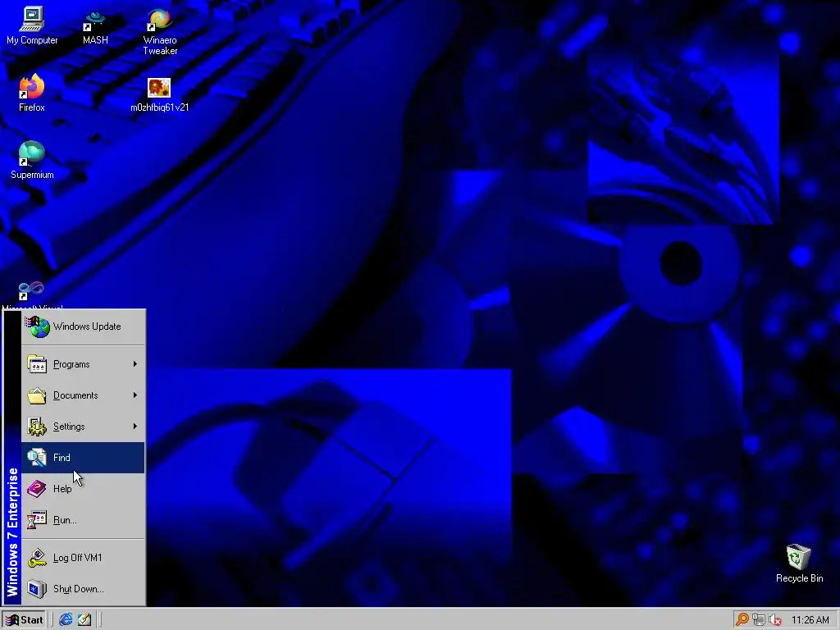Click the Programs submenu arrow

135,364
